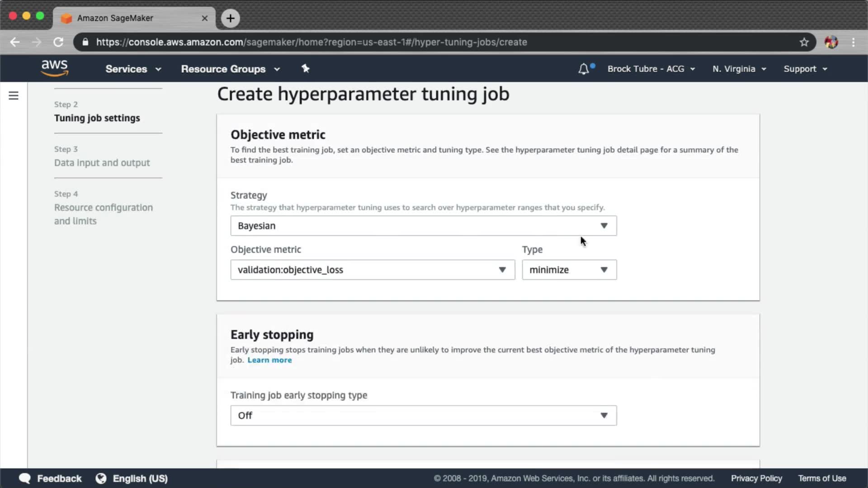Open a new browser tab

pyautogui.click(x=231, y=18)
